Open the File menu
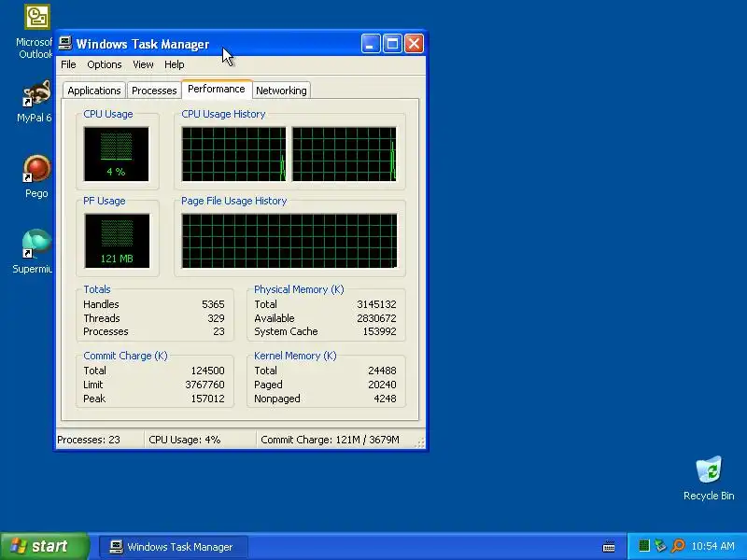The image size is (747, 560). pyautogui.click(x=68, y=64)
